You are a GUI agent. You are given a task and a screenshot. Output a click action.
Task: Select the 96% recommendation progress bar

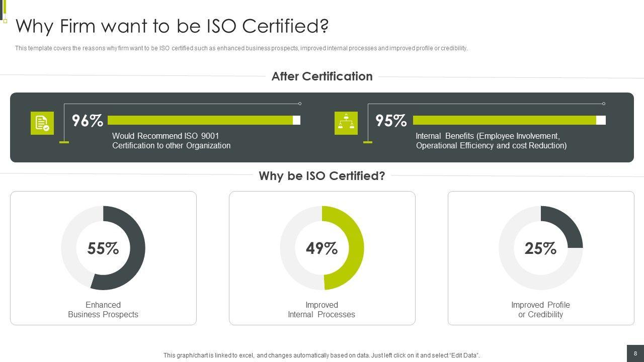(x=204, y=120)
